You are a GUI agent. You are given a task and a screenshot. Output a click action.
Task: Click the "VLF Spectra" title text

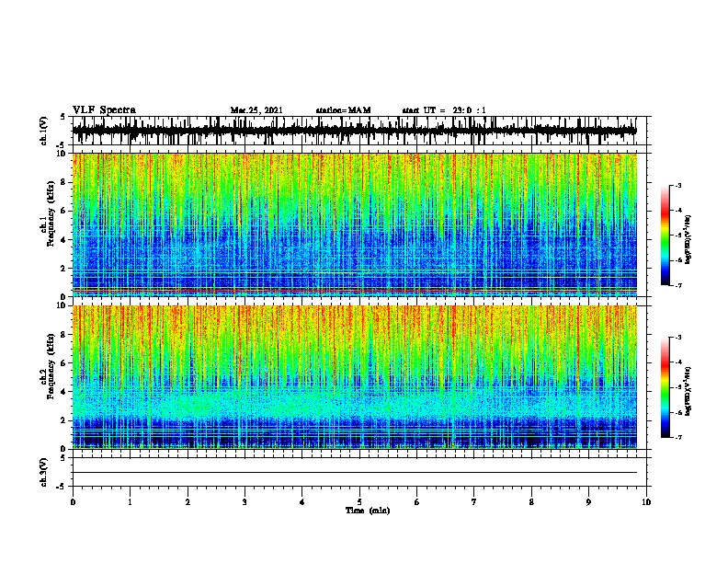[104, 110]
